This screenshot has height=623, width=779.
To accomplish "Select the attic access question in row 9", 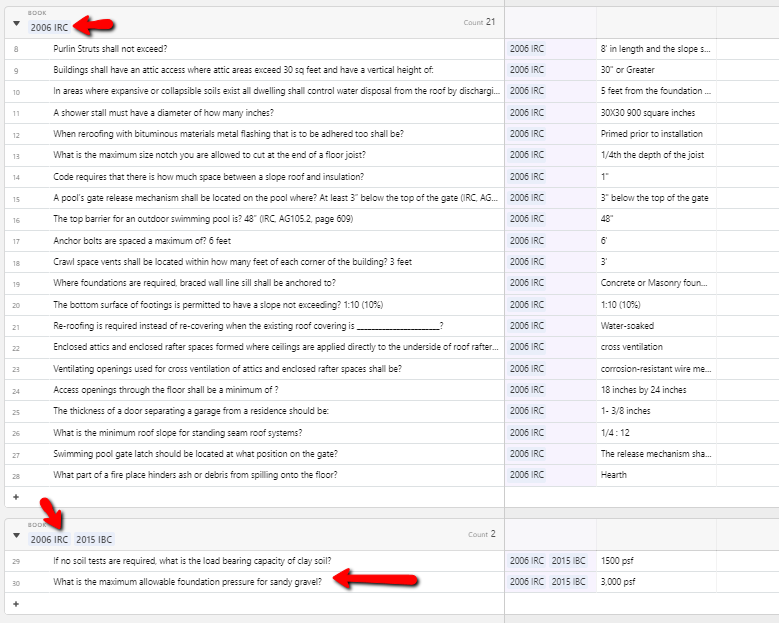I will point(243,70).
